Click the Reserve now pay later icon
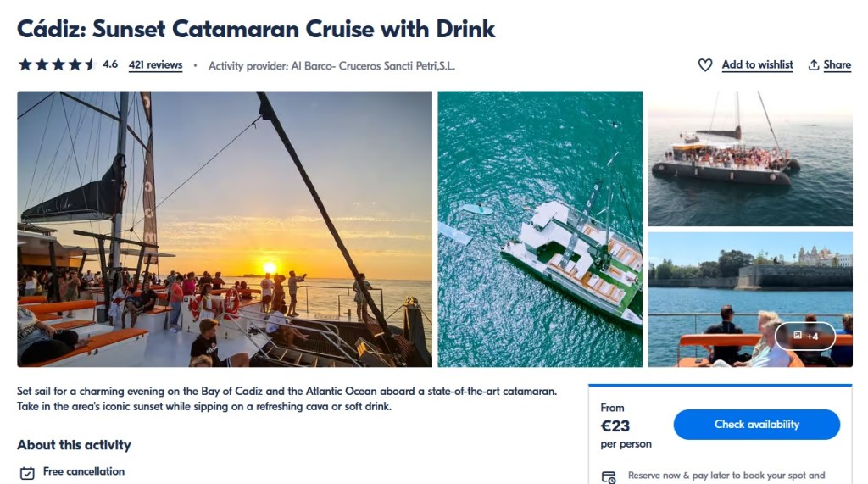 click(608, 477)
